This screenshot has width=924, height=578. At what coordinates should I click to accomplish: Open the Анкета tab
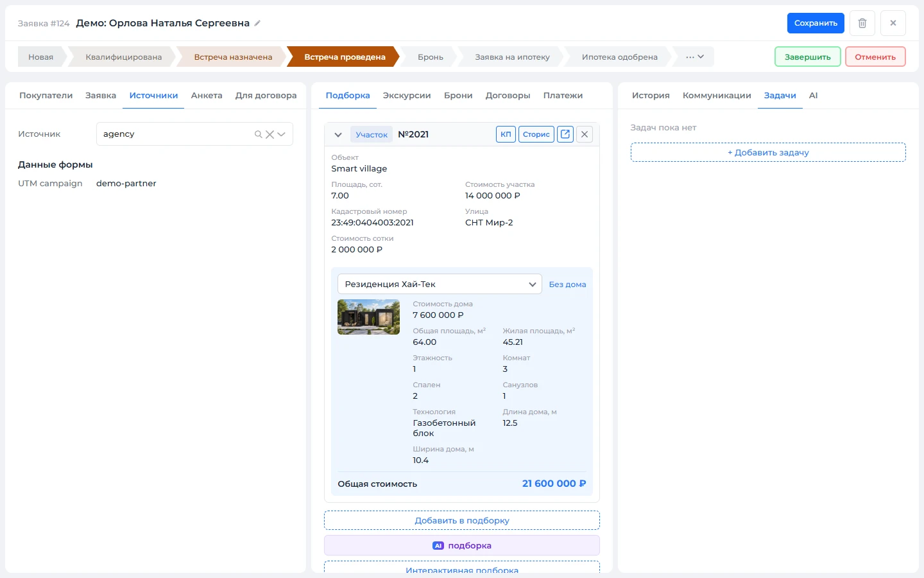(x=207, y=96)
